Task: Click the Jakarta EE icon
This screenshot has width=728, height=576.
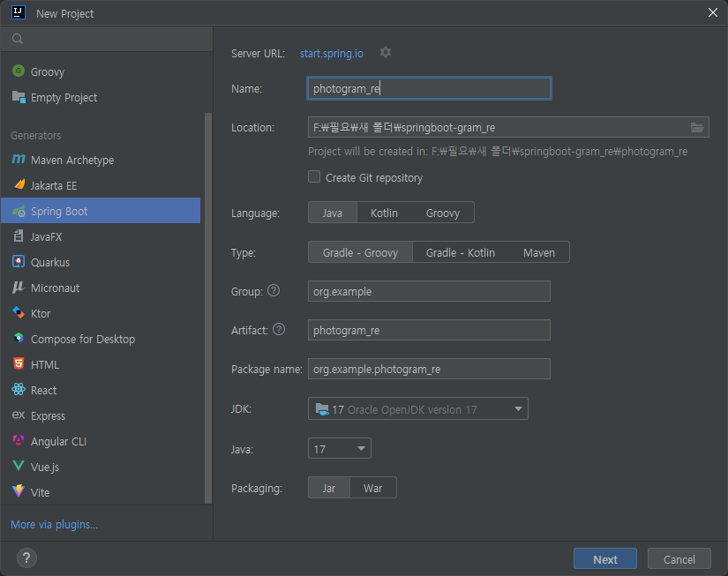Action: click(19, 184)
